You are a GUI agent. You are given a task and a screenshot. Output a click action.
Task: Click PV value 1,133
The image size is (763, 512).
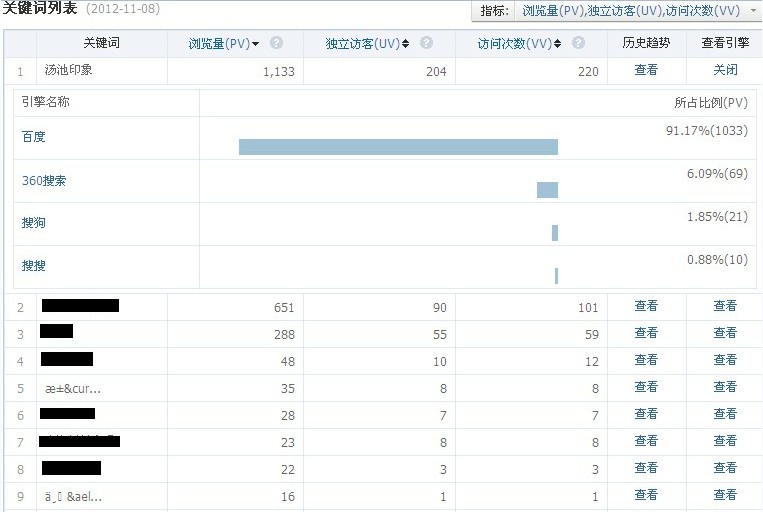pos(279,72)
